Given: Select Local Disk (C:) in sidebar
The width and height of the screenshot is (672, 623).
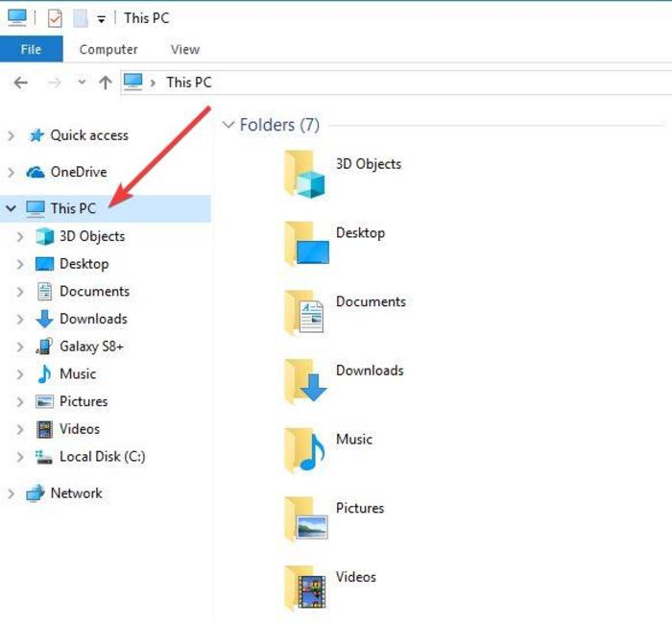Looking at the screenshot, I should (103, 457).
